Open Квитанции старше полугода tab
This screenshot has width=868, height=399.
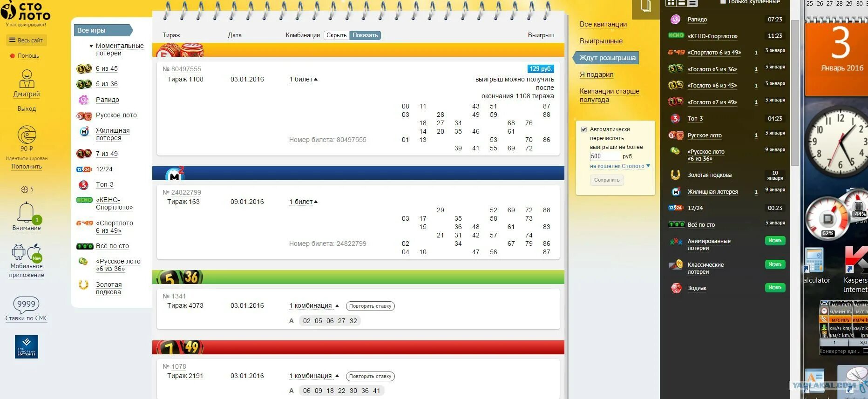tap(610, 95)
